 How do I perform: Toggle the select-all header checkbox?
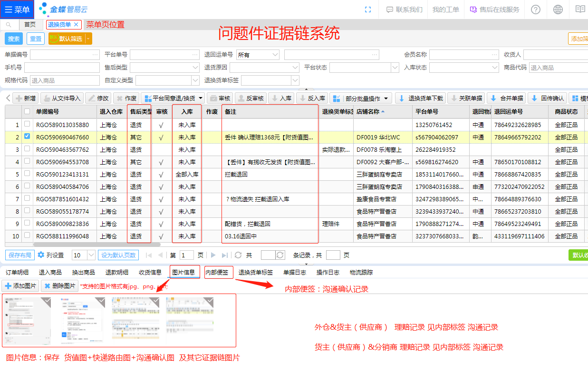(x=27, y=112)
